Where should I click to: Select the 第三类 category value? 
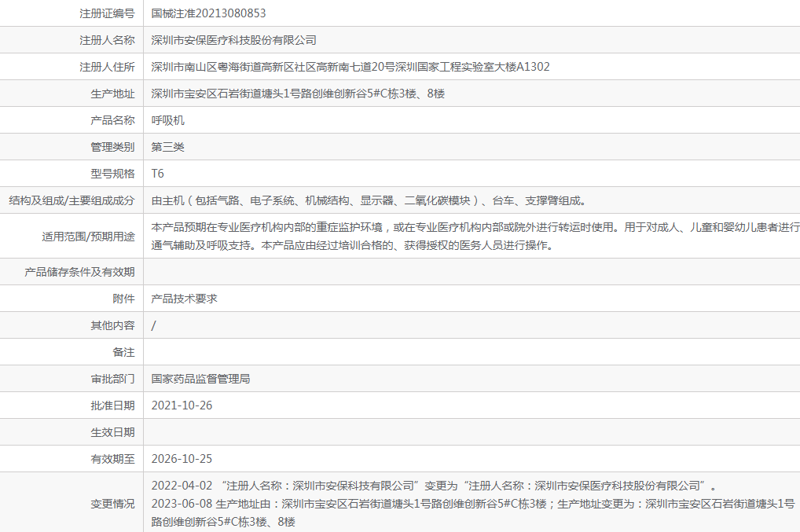click(x=168, y=147)
